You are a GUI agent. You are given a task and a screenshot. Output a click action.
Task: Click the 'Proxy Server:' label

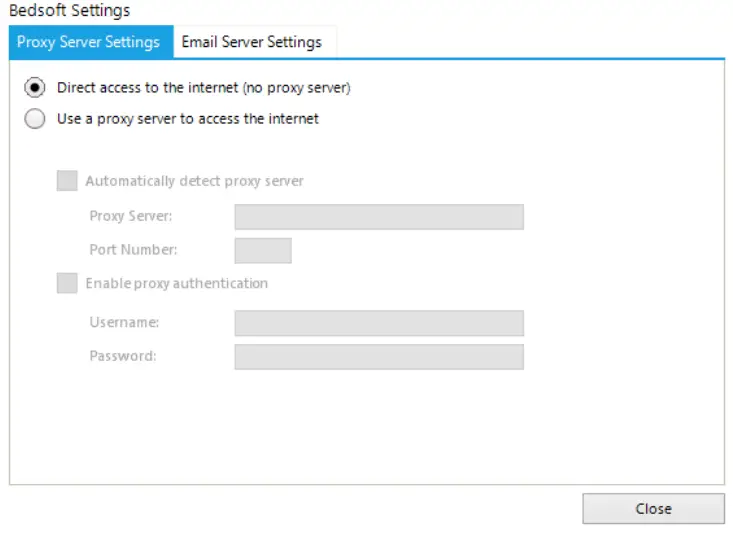click(x=131, y=216)
